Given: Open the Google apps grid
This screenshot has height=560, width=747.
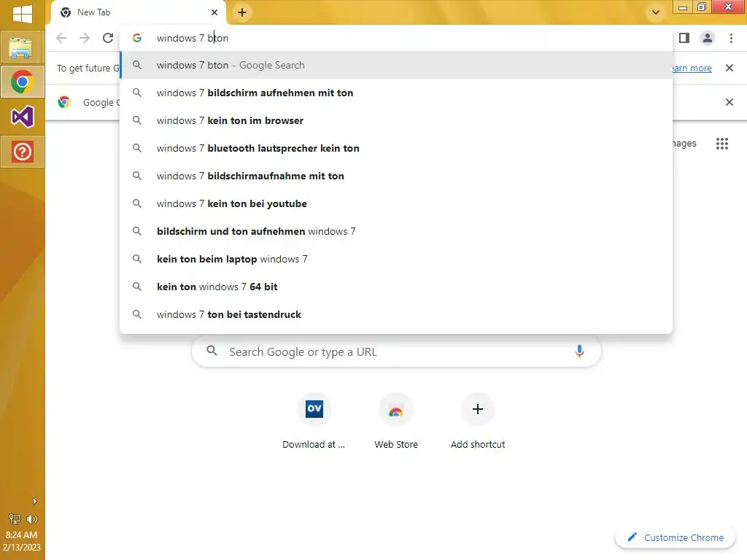Looking at the screenshot, I should coord(721,144).
